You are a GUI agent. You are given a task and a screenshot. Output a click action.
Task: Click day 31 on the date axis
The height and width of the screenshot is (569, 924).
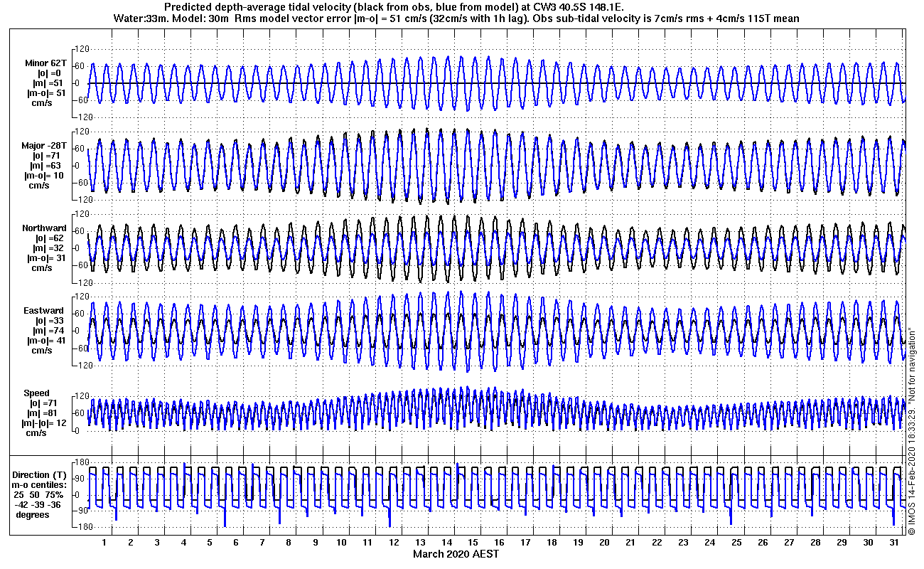tap(893, 543)
